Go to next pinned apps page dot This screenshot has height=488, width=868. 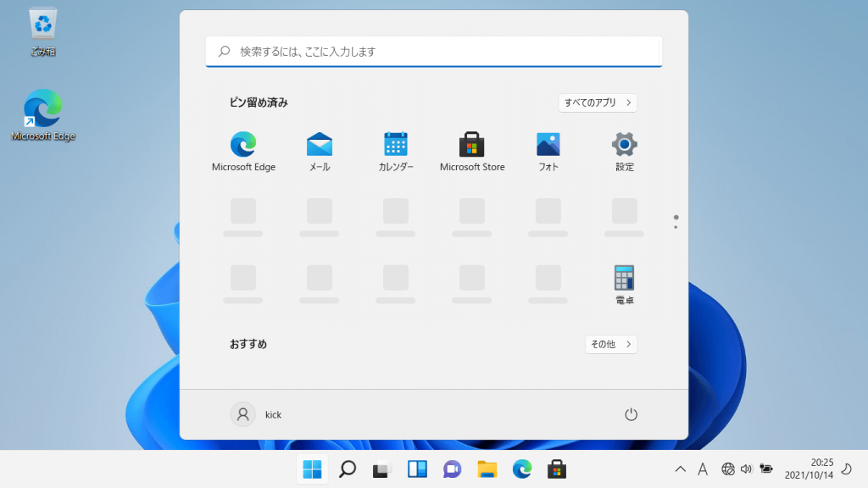pos(676,227)
